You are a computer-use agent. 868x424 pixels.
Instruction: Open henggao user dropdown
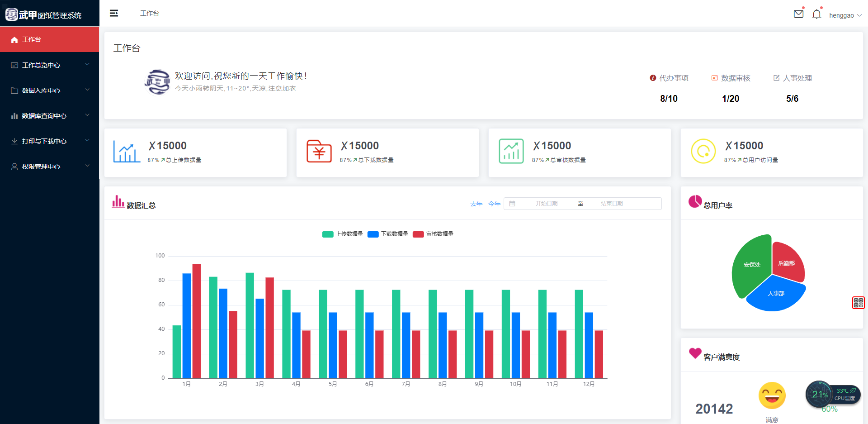(x=844, y=15)
